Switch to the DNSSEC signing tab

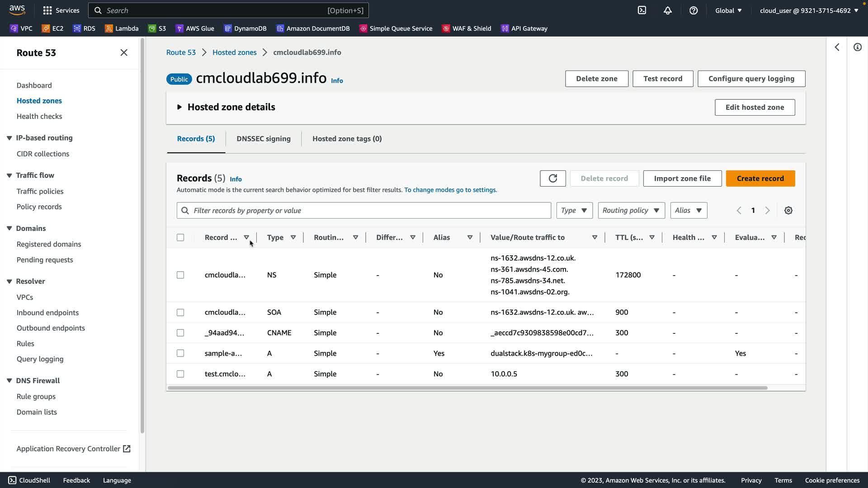point(264,139)
